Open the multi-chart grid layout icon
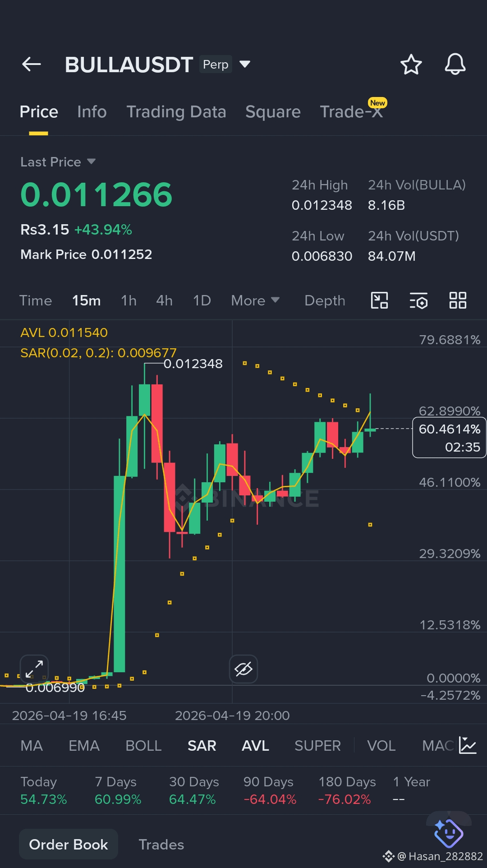 (458, 300)
